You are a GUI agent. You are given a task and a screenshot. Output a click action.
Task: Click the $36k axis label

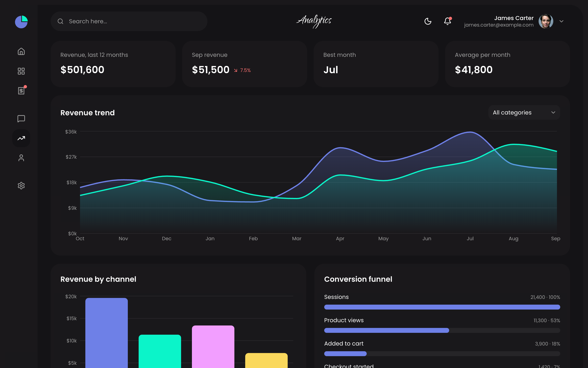[x=71, y=132]
